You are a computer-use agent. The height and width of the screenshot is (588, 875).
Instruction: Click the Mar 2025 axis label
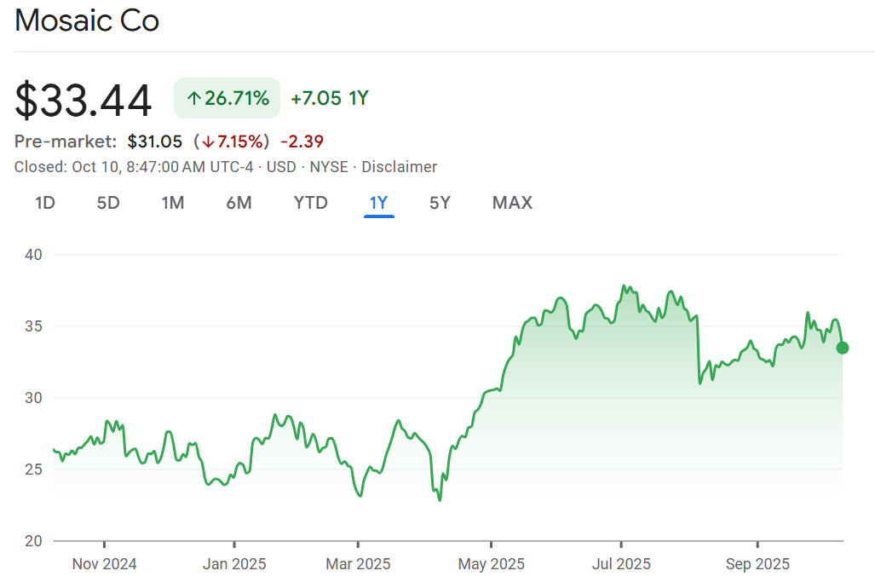[358, 564]
